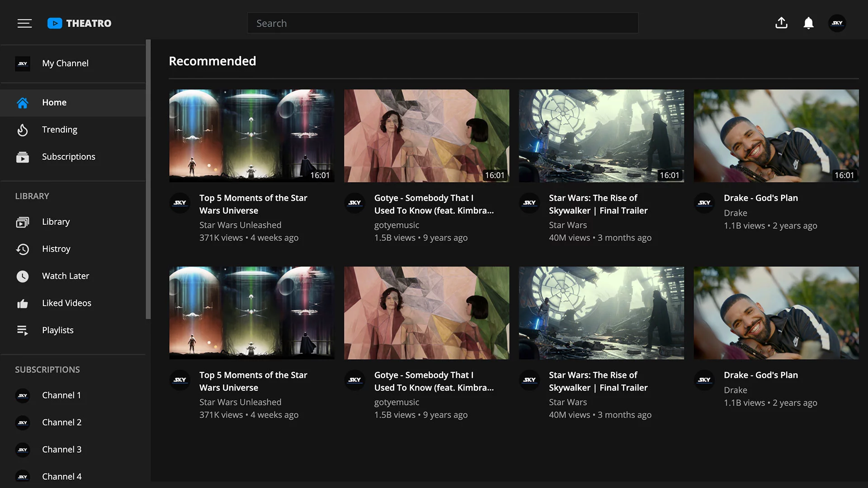Click the Trending flame icon
This screenshot has height=488, width=868.
[23, 130]
